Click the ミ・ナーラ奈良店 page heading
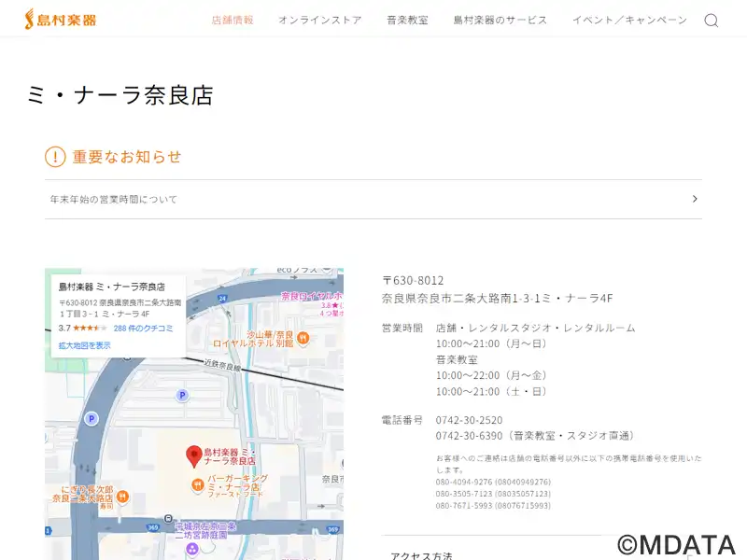 pos(120,95)
